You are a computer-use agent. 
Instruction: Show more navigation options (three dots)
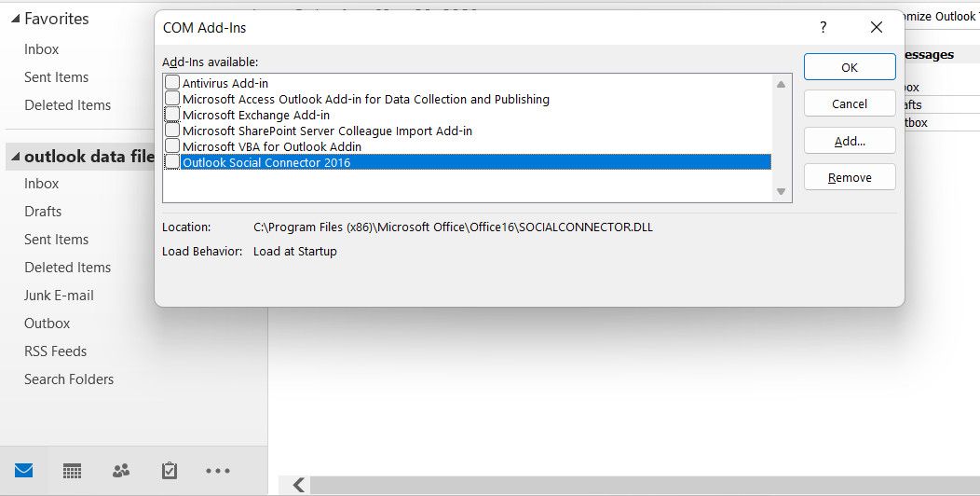pyautogui.click(x=218, y=470)
